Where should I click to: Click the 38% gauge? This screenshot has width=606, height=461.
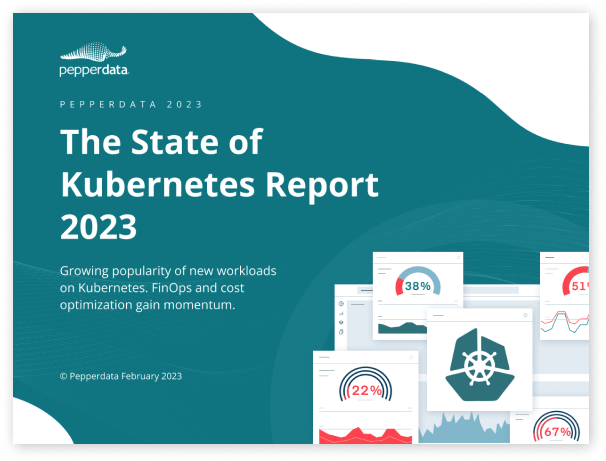pyautogui.click(x=418, y=281)
